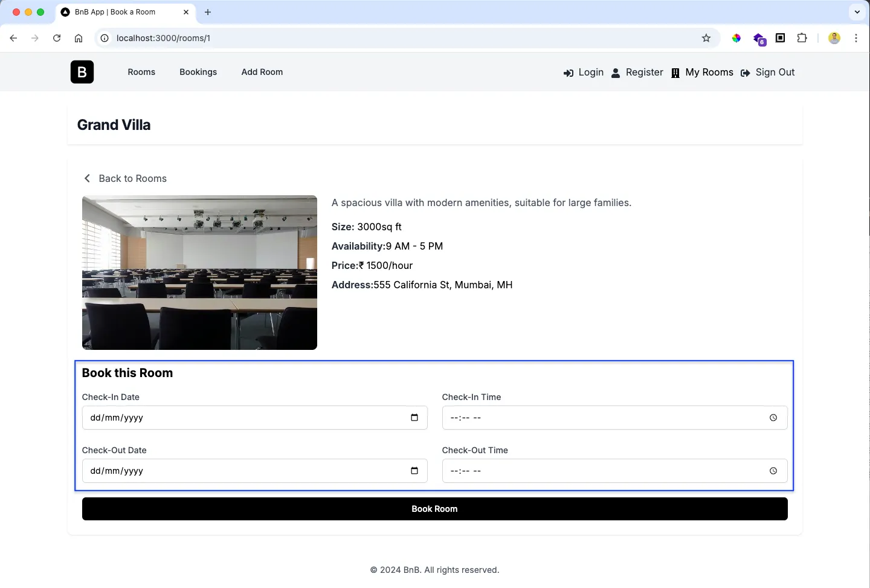The width and height of the screenshot is (870, 588).
Task: Open the Chrome profile avatar
Action: [x=834, y=38]
